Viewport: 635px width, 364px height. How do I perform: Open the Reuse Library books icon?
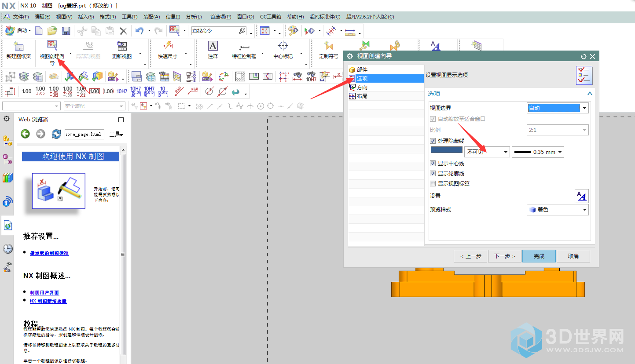click(x=7, y=178)
